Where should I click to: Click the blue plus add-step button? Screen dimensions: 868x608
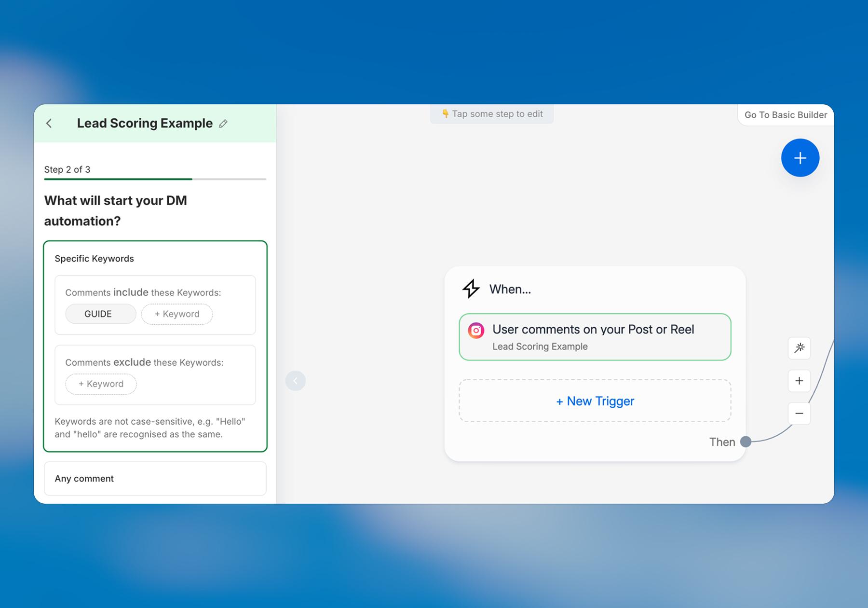pos(800,158)
